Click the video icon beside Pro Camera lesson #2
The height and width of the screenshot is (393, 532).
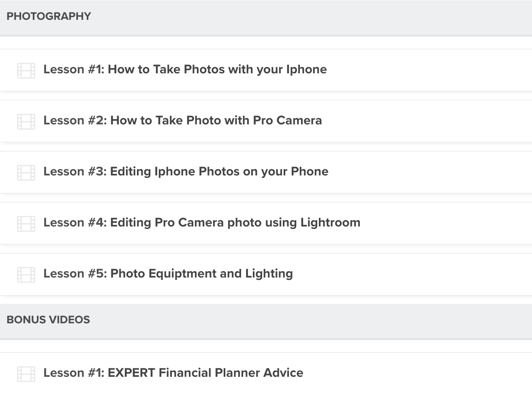[26, 122]
